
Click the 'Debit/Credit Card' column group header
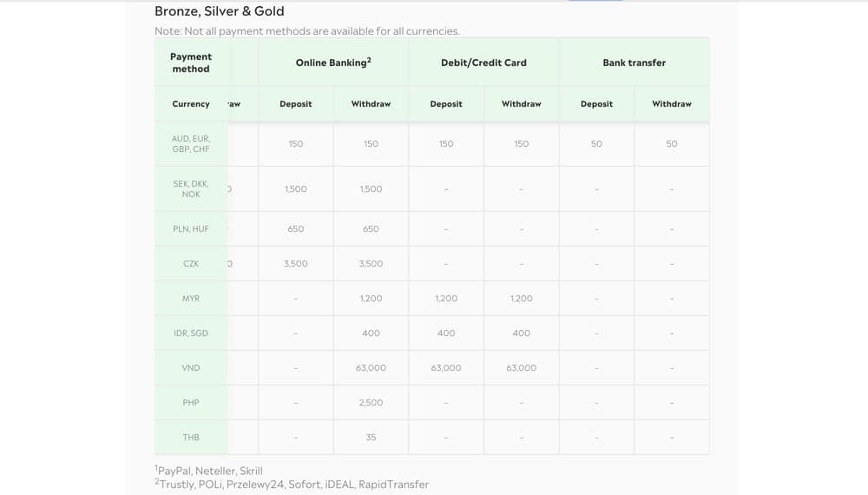pos(483,63)
